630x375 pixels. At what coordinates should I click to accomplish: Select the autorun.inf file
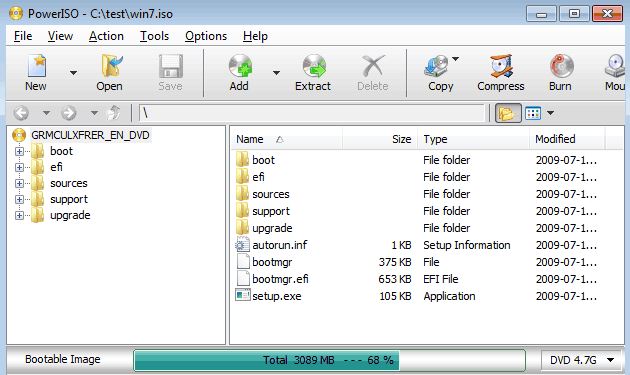click(280, 245)
